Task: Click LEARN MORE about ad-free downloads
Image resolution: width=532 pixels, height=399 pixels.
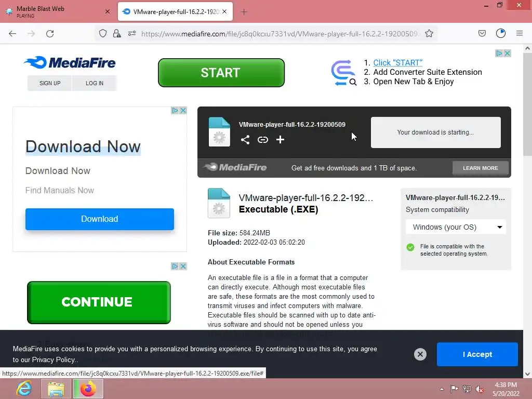Action: pos(481,168)
